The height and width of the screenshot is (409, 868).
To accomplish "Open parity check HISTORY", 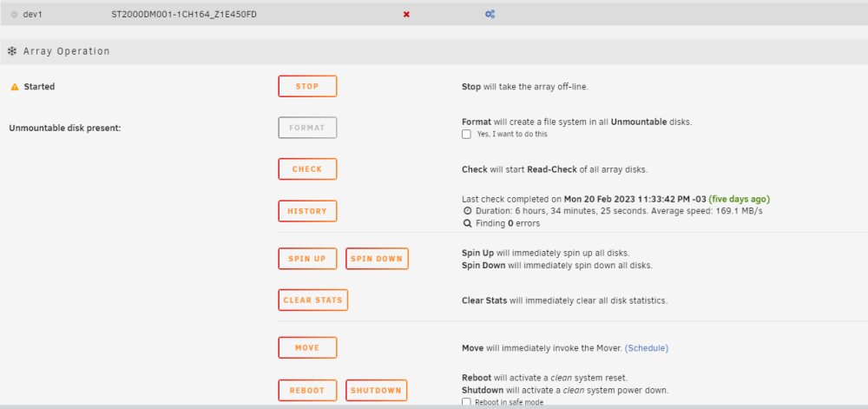I will click(307, 211).
